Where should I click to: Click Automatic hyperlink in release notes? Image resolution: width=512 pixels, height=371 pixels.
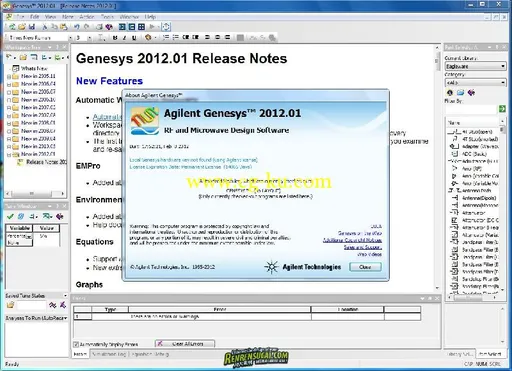tap(107, 117)
